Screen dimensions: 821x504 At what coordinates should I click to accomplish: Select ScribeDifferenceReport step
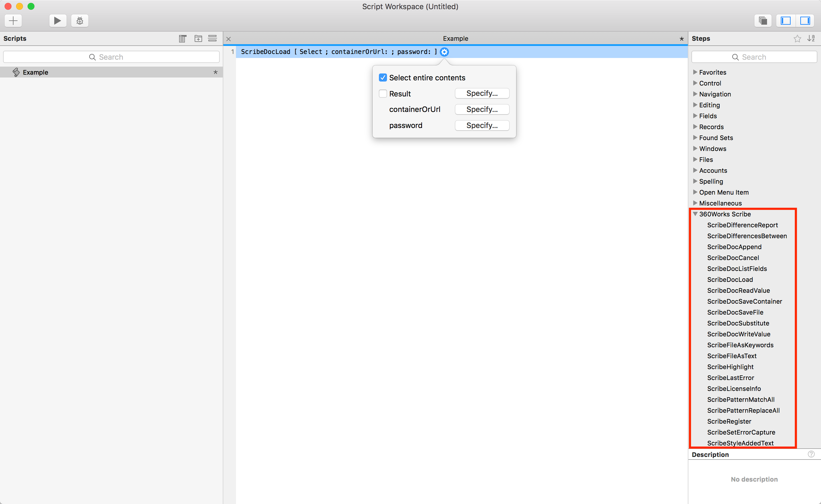pyautogui.click(x=742, y=225)
